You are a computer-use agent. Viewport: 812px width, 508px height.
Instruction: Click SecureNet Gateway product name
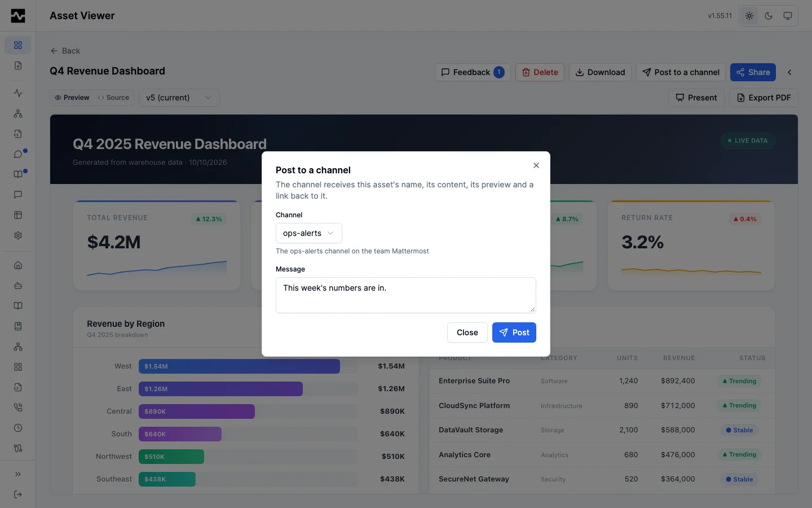tap(474, 479)
